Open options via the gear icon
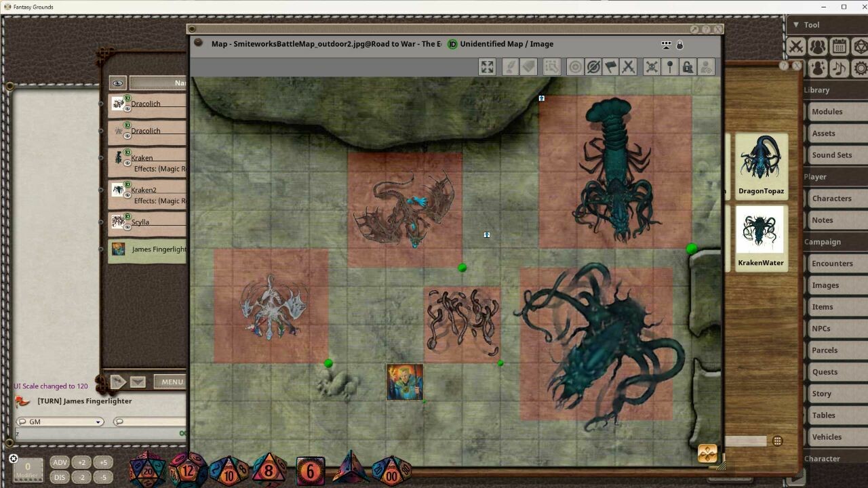This screenshot has height=488, width=868. coord(861,68)
